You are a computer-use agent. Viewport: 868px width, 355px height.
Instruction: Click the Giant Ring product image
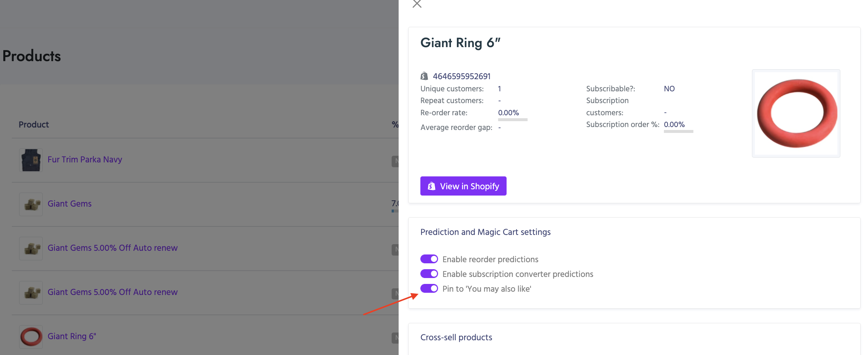tap(796, 113)
